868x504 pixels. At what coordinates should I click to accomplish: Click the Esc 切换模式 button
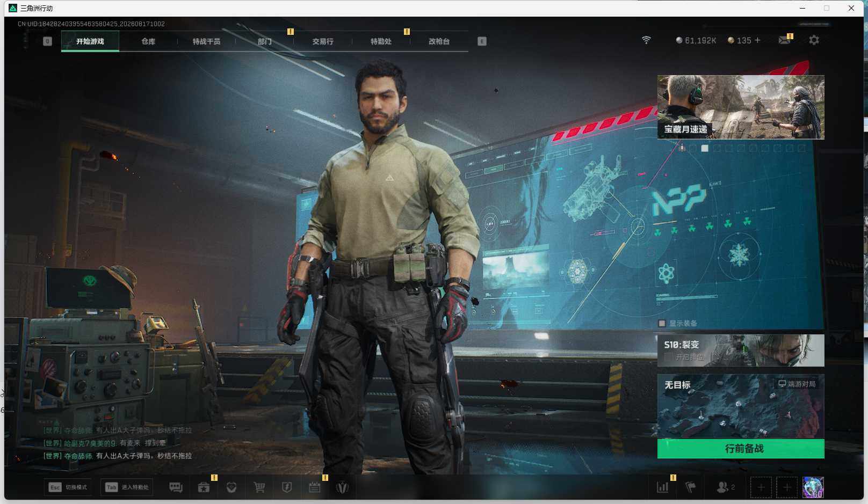(x=68, y=487)
